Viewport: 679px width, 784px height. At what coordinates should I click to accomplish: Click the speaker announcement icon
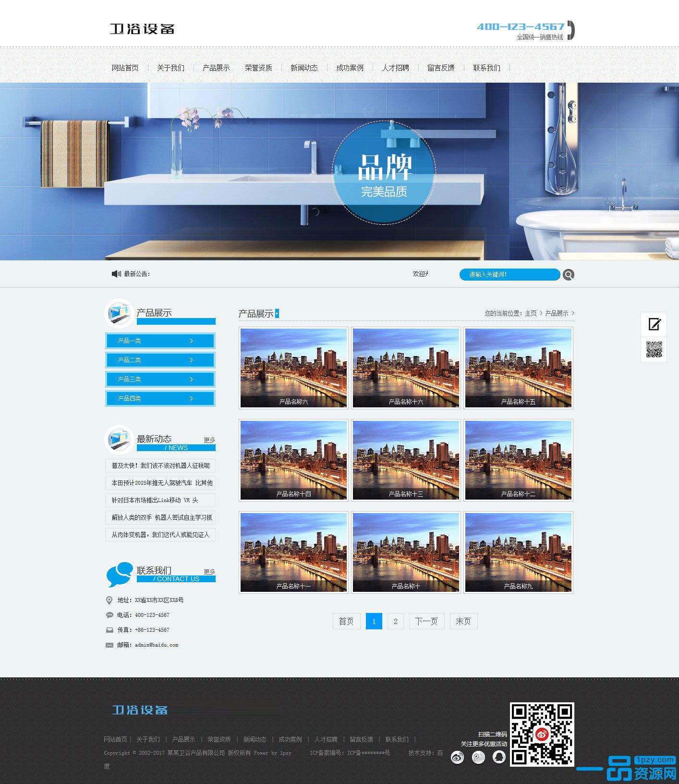[x=116, y=274]
